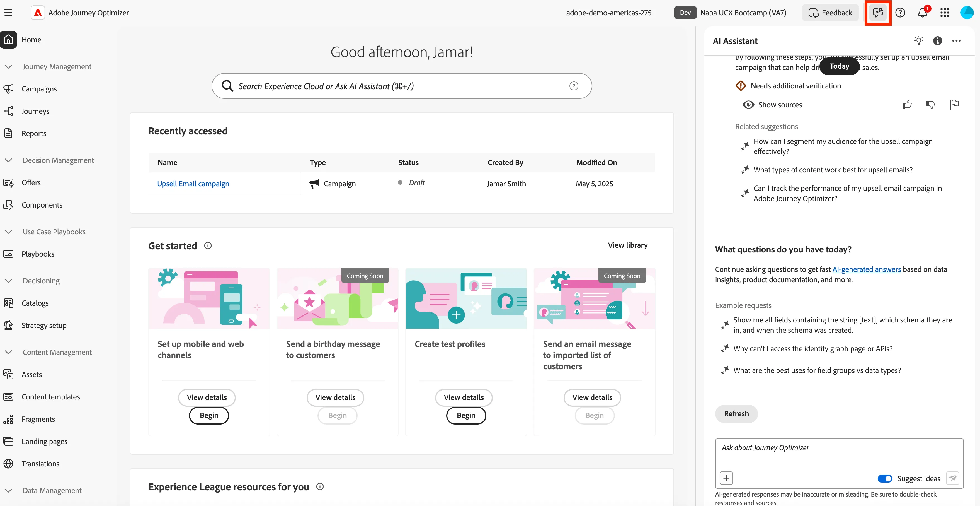Give thumbs down to the AI response
980x506 pixels.
coord(931,104)
